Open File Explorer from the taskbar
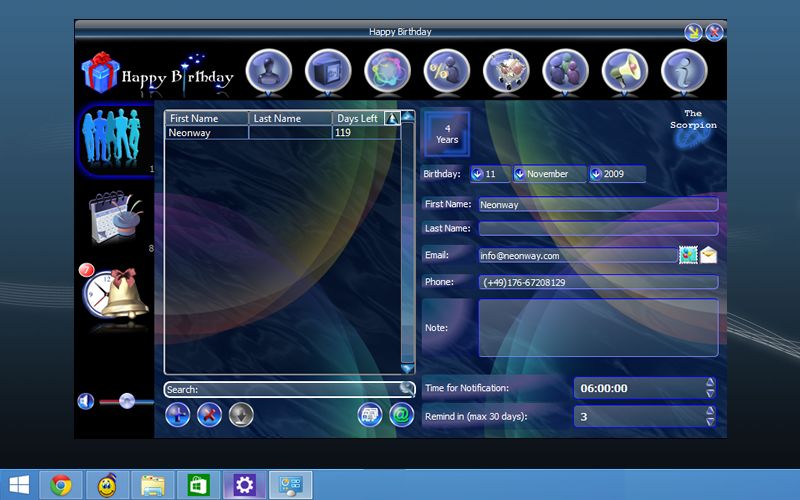This screenshot has width=800, height=500. point(153,484)
